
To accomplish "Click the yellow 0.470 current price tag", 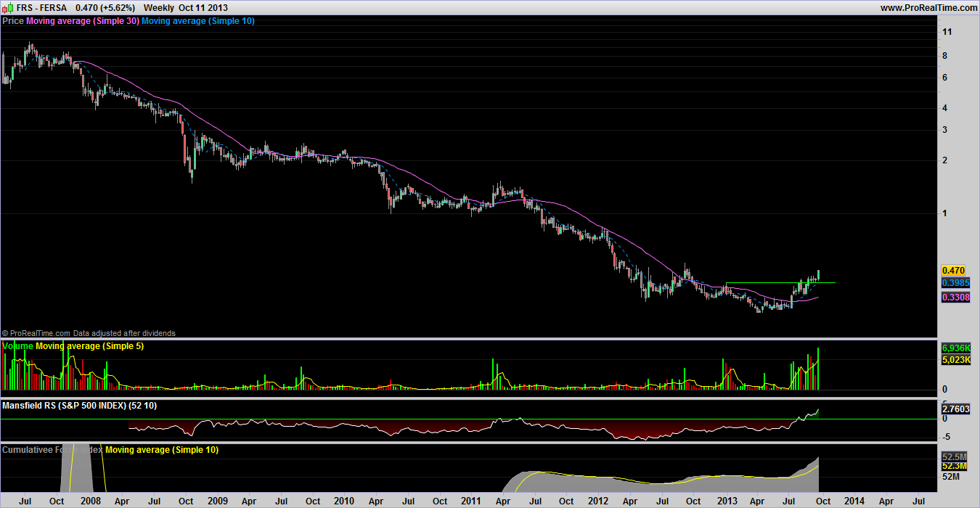I will point(952,270).
